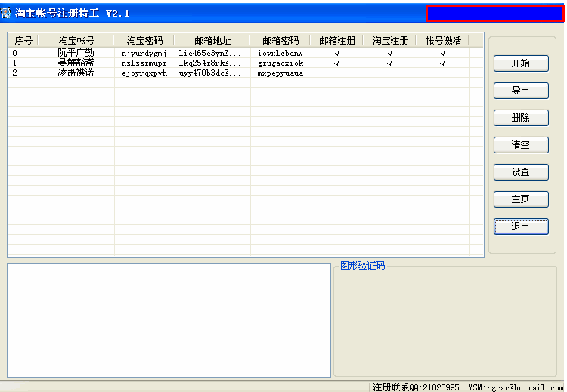Screen dimensions: 567x392
Task: Open 设置 settings
Action: point(521,172)
